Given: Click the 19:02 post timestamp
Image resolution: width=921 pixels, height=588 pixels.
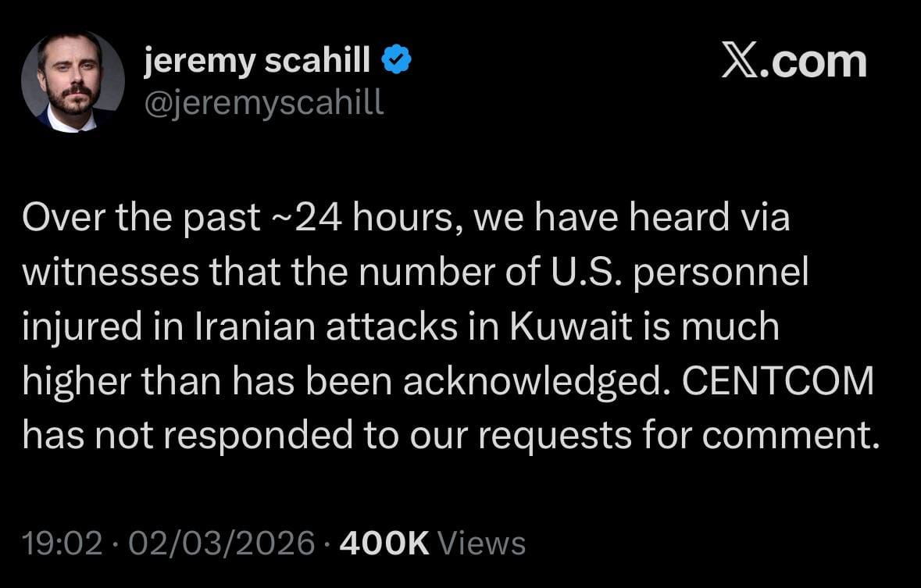Looking at the screenshot, I should click(62, 543).
